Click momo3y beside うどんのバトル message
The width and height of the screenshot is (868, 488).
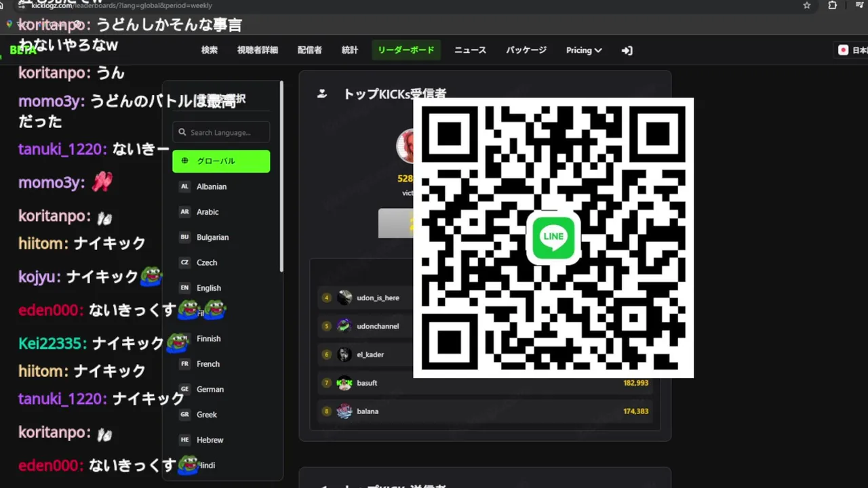click(x=51, y=102)
